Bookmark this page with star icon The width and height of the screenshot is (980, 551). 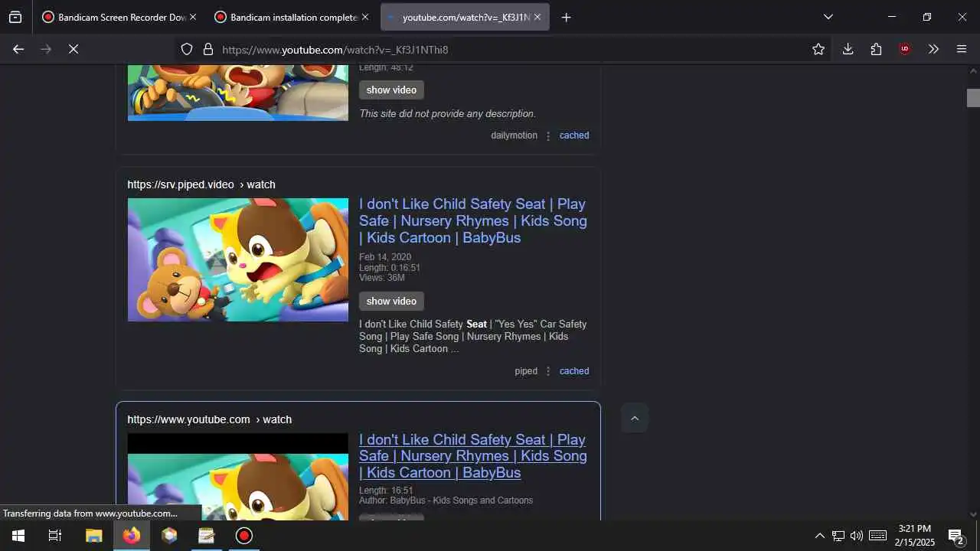pos(818,49)
